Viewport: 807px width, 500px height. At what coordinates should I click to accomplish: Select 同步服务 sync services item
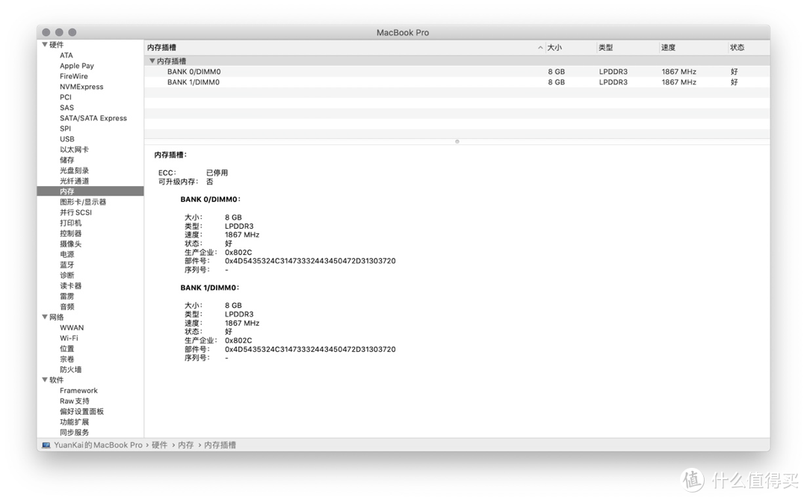click(x=74, y=433)
